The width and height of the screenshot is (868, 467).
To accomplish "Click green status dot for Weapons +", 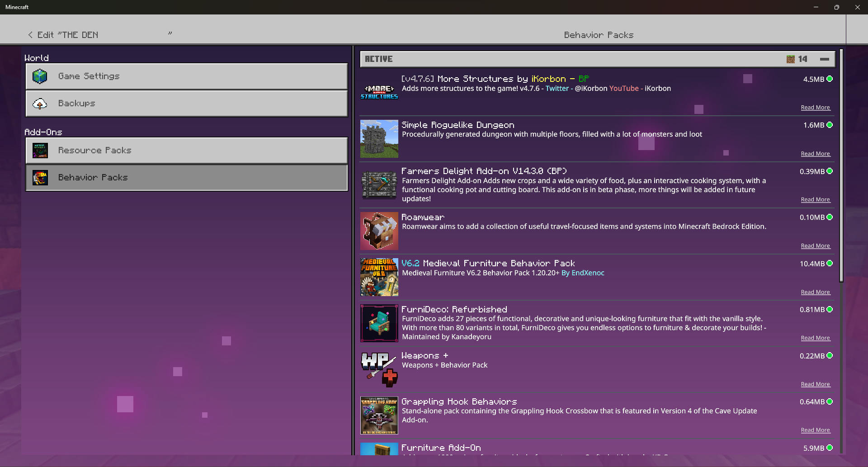I will click(x=830, y=356).
